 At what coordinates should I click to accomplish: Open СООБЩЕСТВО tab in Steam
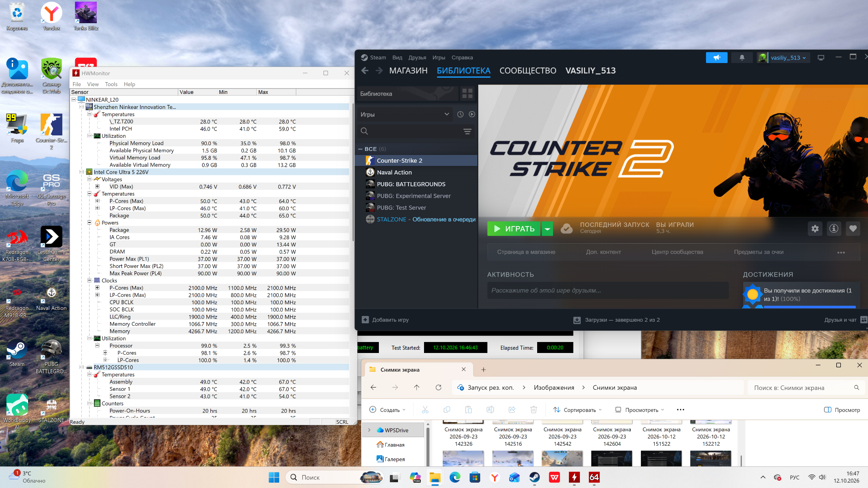point(528,71)
